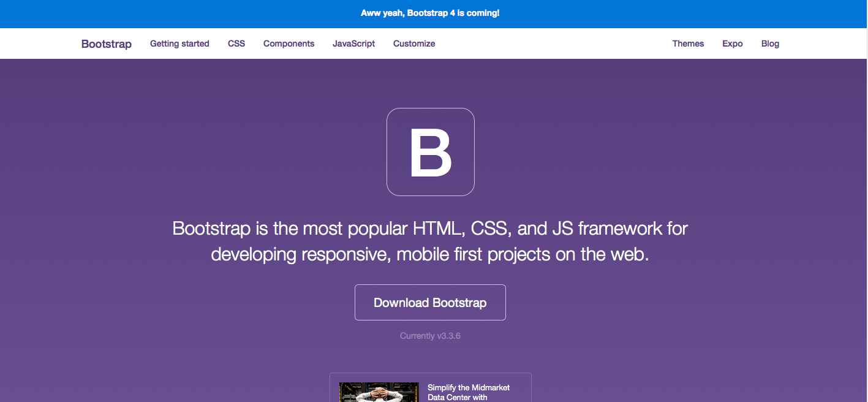Click the Bootstrap 4 is coming banner
Image resolution: width=868 pixels, height=402 pixels.
coord(430,13)
